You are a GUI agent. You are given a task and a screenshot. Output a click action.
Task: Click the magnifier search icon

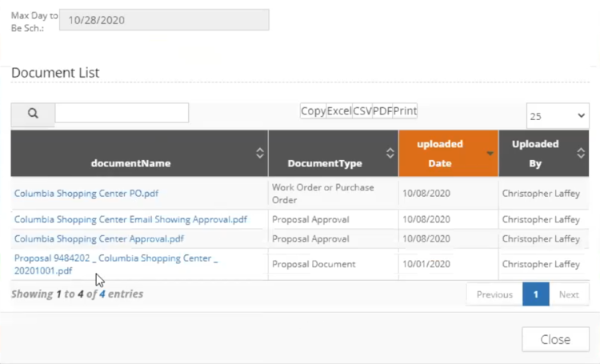point(33,114)
